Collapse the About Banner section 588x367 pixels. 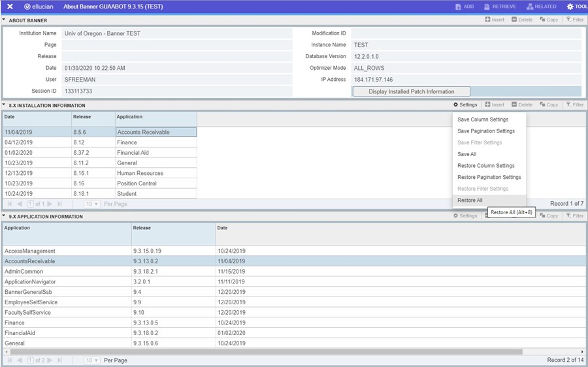click(4, 20)
